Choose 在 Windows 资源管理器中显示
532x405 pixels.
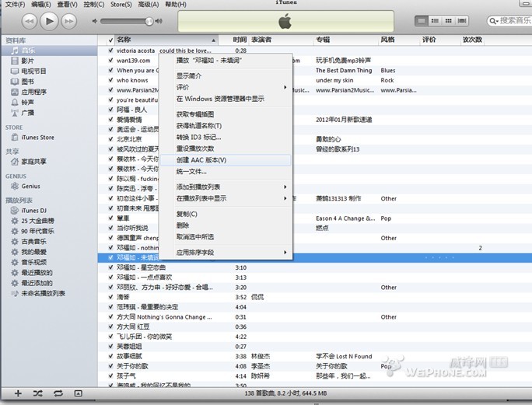tap(226, 99)
